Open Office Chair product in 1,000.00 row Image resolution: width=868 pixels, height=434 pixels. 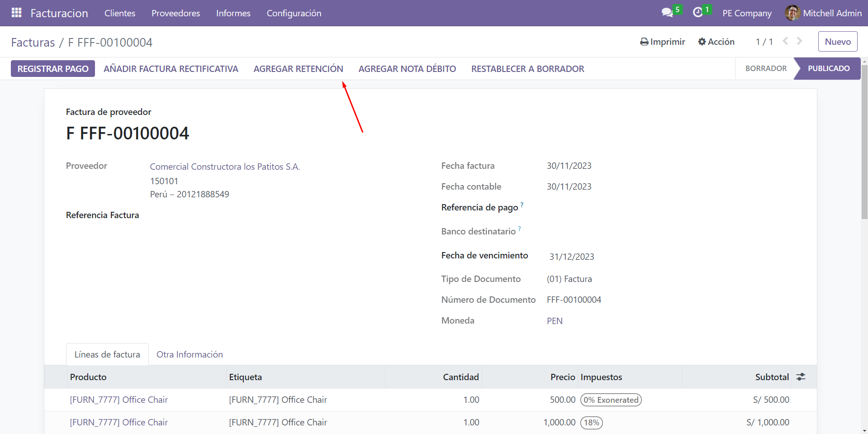[x=119, y=422]
